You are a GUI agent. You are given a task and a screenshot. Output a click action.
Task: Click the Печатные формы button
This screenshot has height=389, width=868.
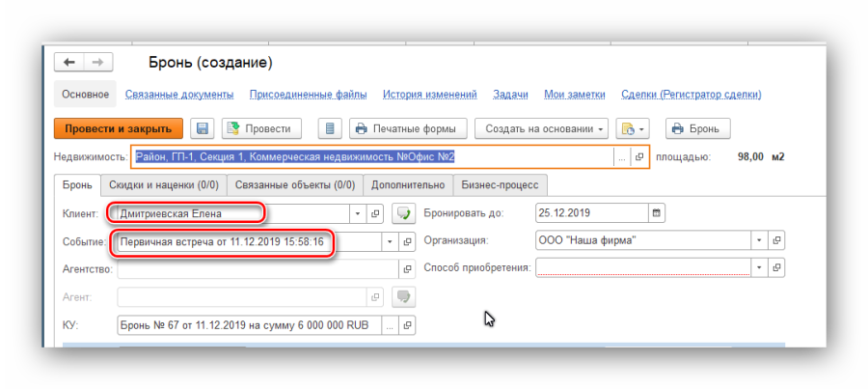tap(408, 128)
